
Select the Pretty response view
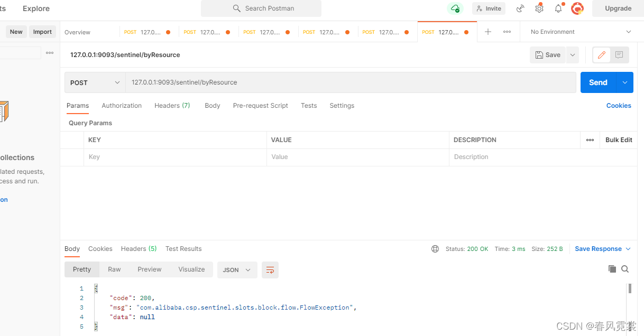pyautogui.click(x=82, y=269)
